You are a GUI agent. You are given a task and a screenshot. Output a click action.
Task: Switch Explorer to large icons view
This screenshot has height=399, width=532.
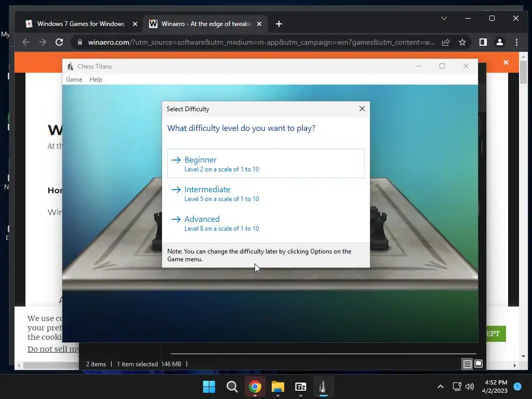478,364
